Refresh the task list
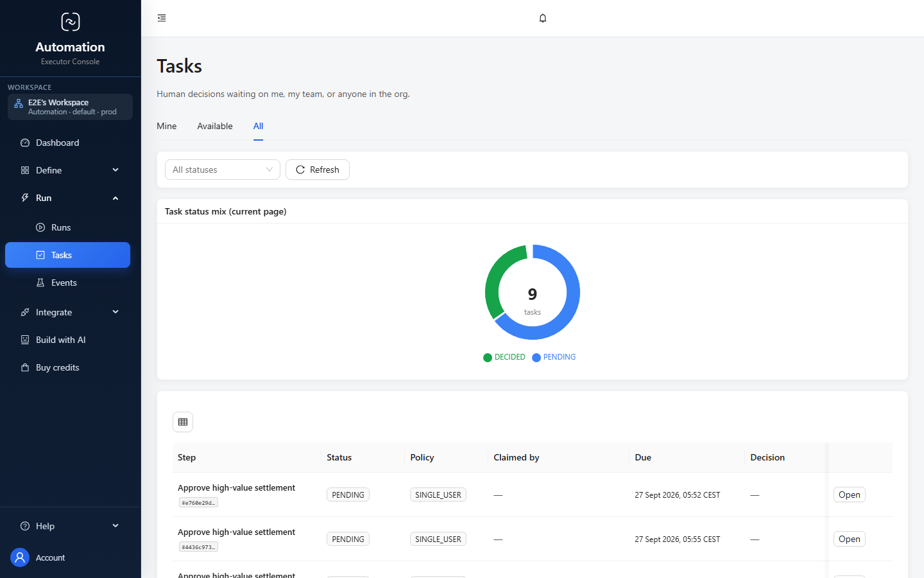 tap(318, 170)
